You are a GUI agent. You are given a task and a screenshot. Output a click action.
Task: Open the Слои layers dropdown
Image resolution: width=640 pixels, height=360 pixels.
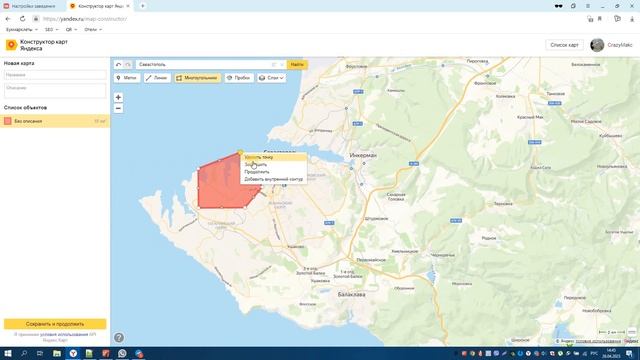click(x=271, y=78)
